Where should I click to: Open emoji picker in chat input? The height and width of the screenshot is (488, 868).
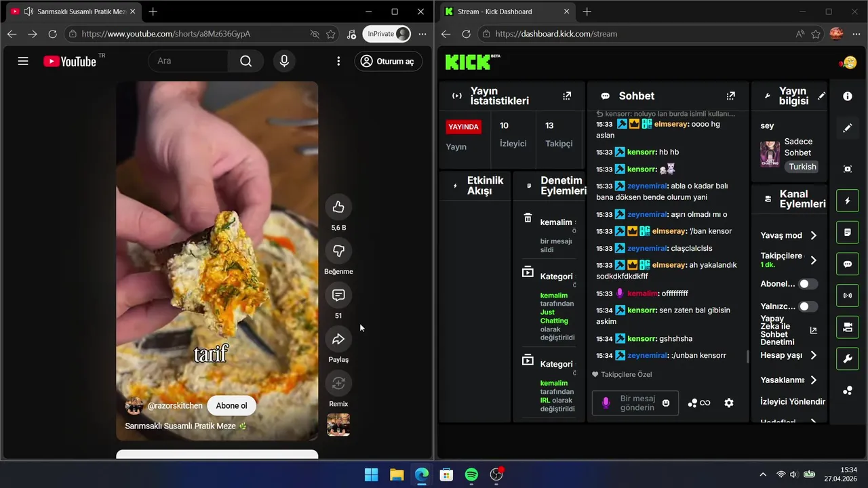(666, 403)
